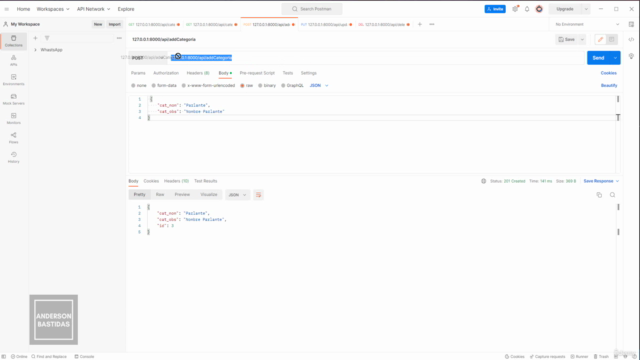Switch to the Tests tab

click(288, 73)
